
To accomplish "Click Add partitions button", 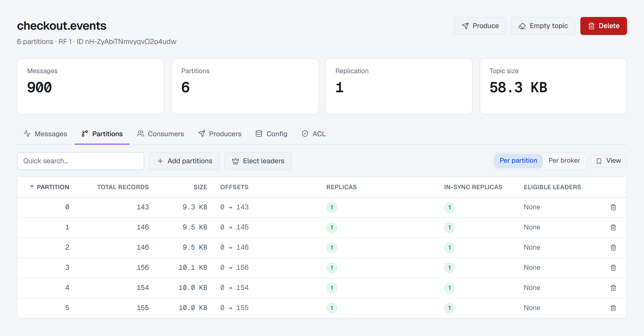I will click(184, 161).
